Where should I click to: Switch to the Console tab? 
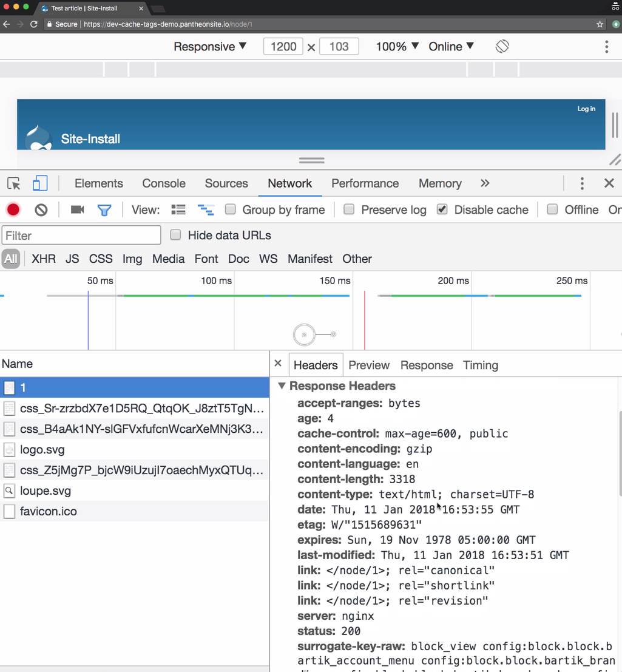click(x=163, y=183)
